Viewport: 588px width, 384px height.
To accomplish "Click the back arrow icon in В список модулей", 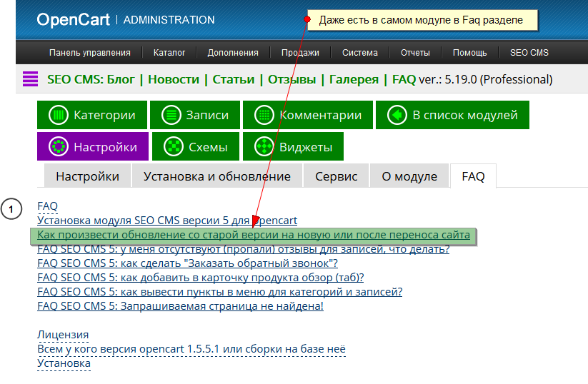I will click(x=397, y=115).
